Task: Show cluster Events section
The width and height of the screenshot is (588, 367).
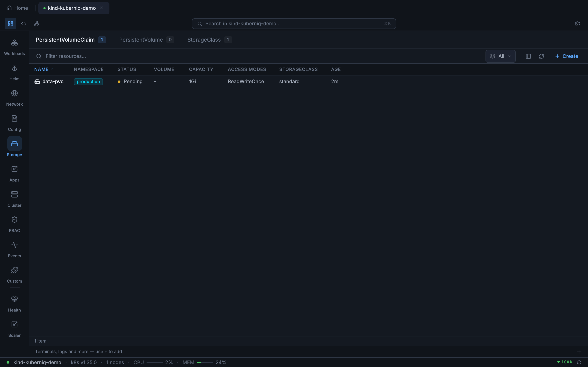Action: tap(14, 249)
